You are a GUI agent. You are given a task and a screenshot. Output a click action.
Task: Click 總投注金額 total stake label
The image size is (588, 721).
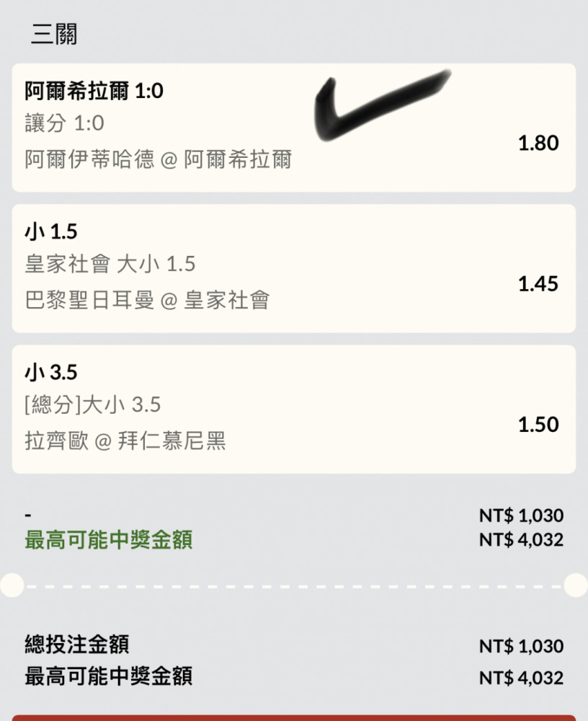coord(77,644)
